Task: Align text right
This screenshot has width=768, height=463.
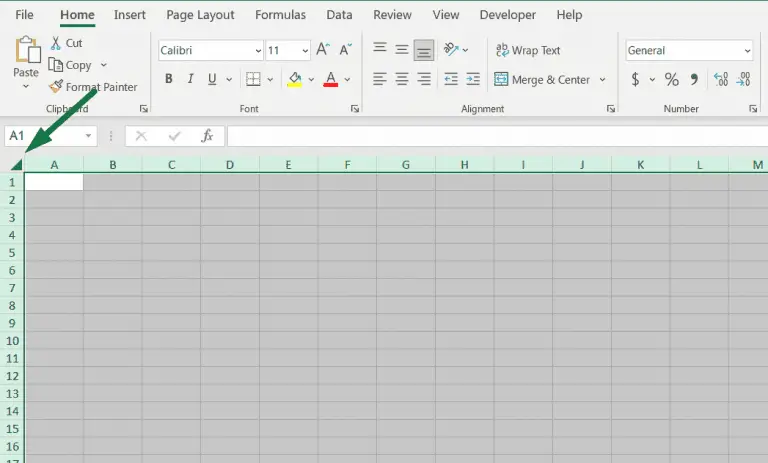Action: pos(424,79)
